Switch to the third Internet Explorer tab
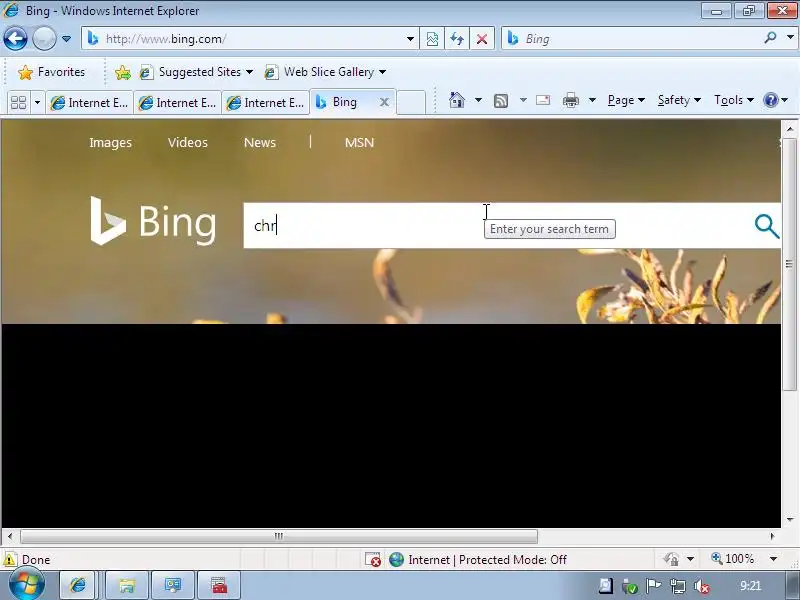This screenshot has height=600, width=800. click(265, 103)
